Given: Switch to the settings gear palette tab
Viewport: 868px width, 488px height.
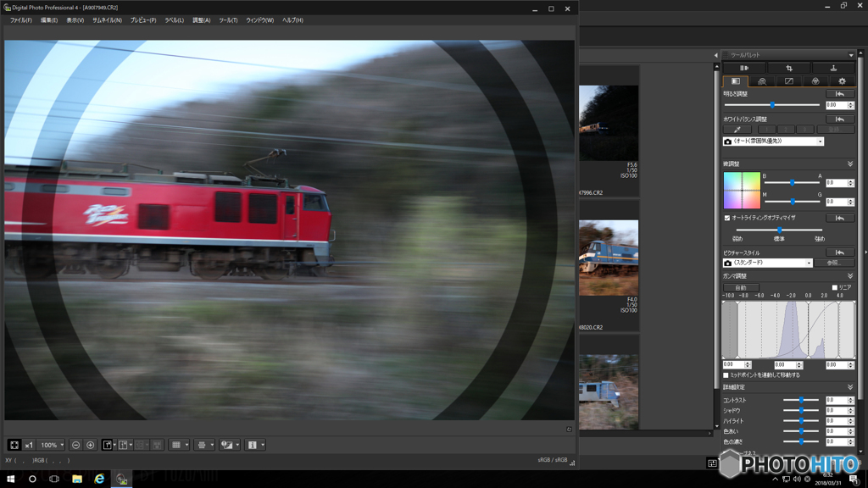Looking at the screenshot, I should pyautogui.click(x=842, y=81).
